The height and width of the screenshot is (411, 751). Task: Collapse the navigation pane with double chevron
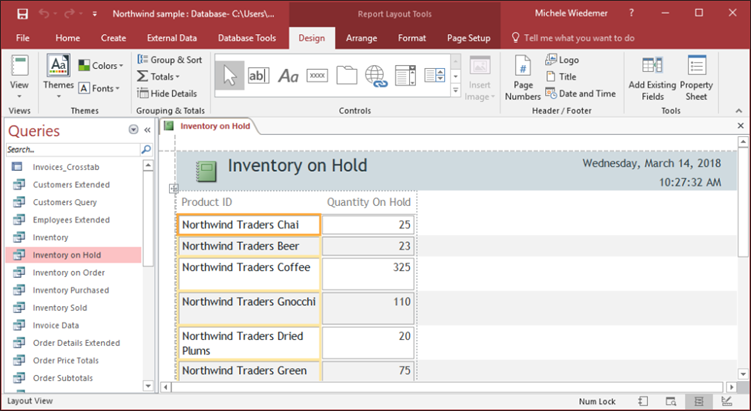[148, 130]
